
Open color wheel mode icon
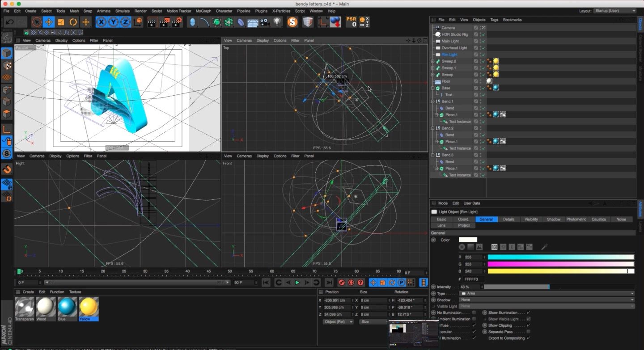pos(462,247)
